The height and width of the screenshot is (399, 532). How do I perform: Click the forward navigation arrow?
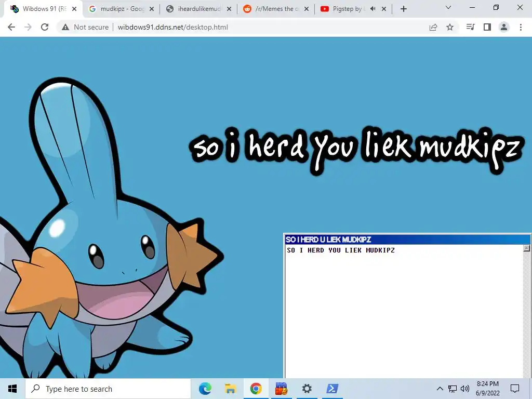(28, 27)
